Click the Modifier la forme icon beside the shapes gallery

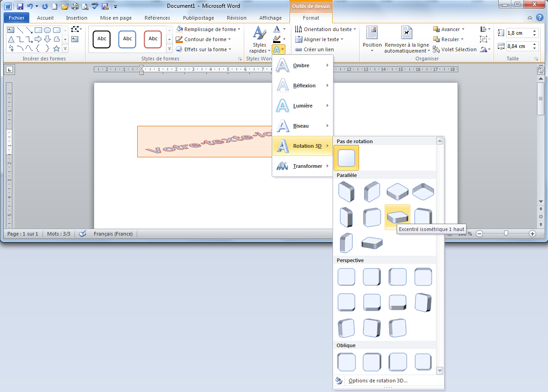pos(75,29)
